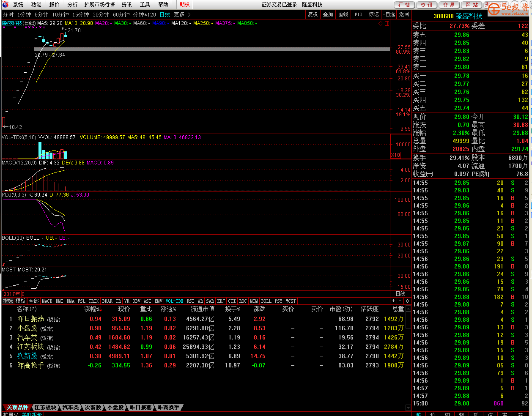Sort the list by the 量比 column header

coord(146,309)
